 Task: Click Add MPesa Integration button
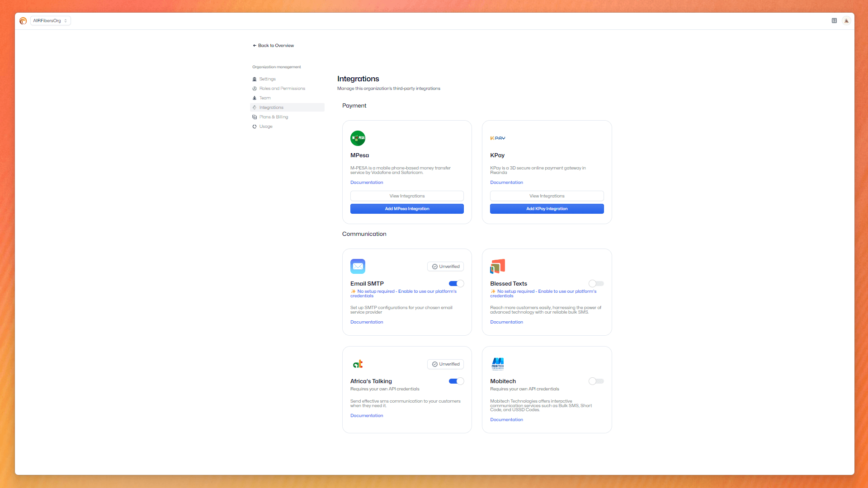pyautogui.click(x=407, y=209)
